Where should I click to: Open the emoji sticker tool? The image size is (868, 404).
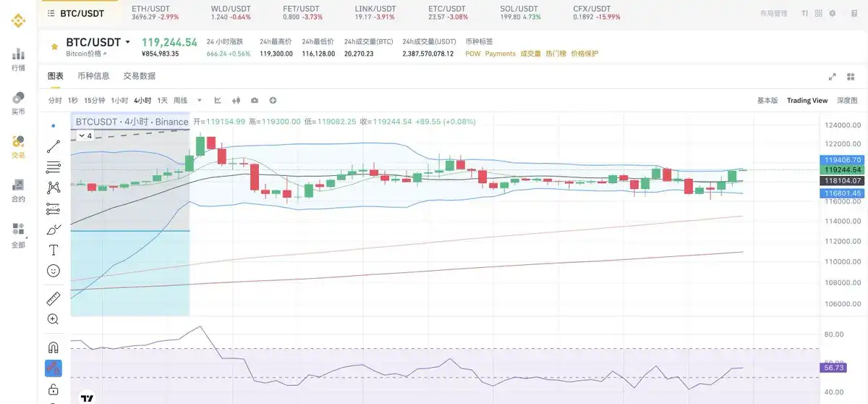coord(54,271)
